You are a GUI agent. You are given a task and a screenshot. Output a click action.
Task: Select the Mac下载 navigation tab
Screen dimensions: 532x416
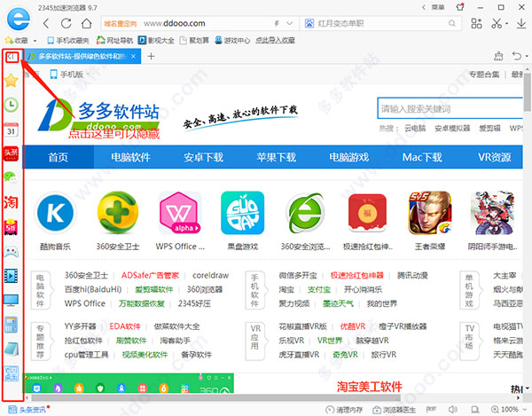tap(422, 157)
